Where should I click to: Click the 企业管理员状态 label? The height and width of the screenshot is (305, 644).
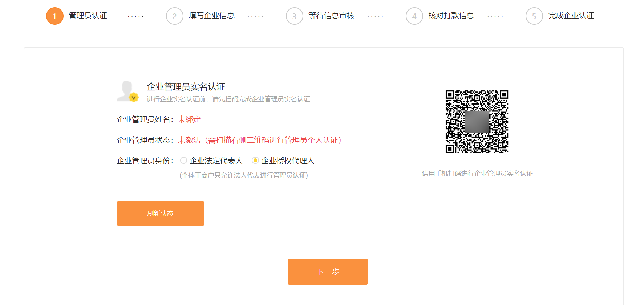pyautogui.click(x=146, y=140)
